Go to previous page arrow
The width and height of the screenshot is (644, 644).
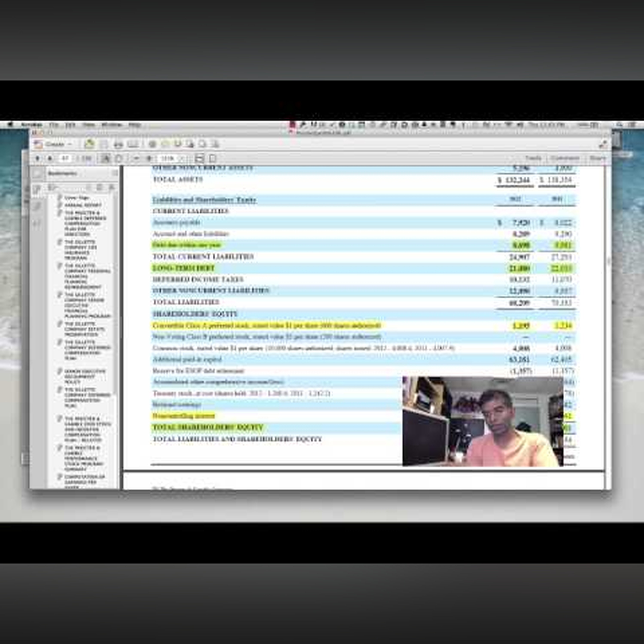click(38, 158)
